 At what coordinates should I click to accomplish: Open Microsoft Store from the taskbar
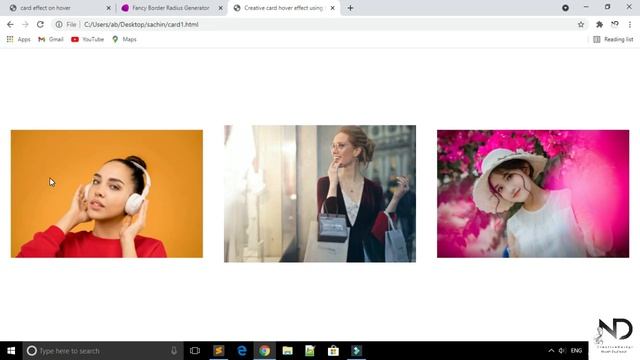pyautogui.click(x=333, y=351)
